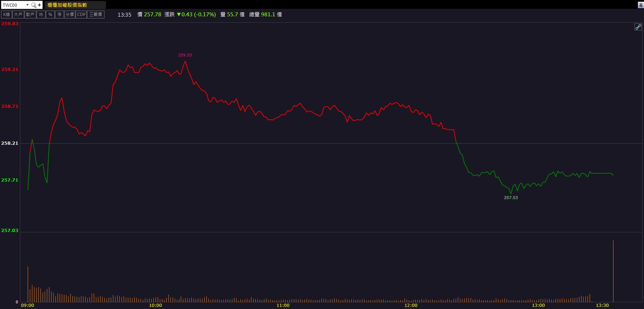Toggle the 浮 button in the toolbar
Screen dimensions: 644x309
pyautogui.click(x=59, y=15)
